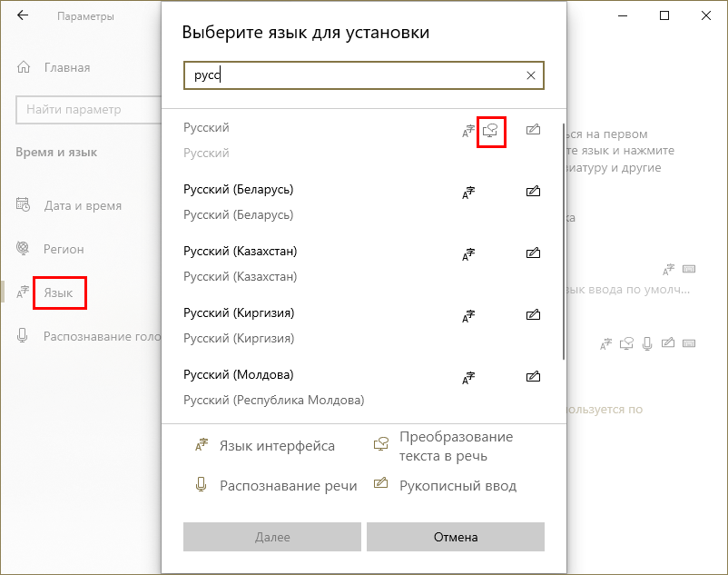Click the handwriting icon in Русский (Беларусь) row
This screenshot has height=575, width=728.
(x=533, y=192)
